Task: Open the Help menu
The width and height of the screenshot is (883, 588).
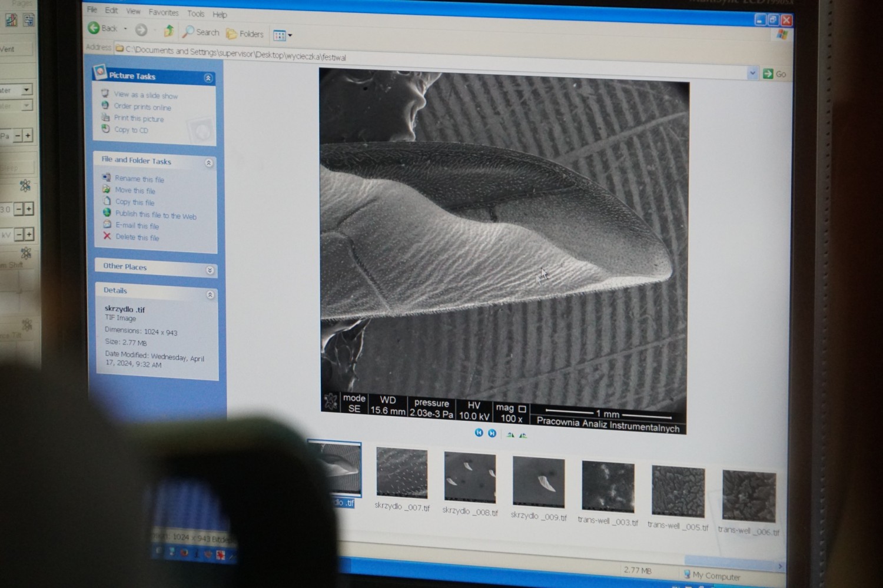Action: 220,15
